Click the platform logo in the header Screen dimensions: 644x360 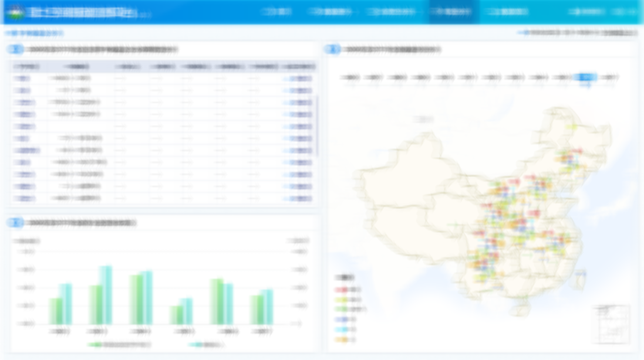pos(15,12)
